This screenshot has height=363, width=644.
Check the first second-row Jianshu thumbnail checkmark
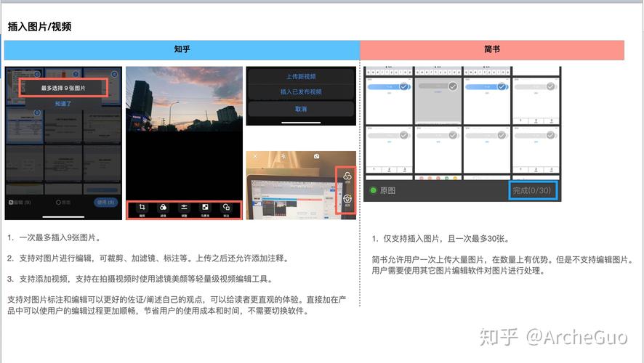[x=403, y=135]
